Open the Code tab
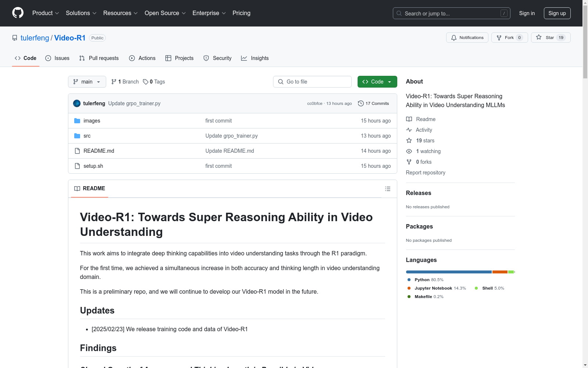This screenshot has width=588, height=368. [x=26, y=58]
